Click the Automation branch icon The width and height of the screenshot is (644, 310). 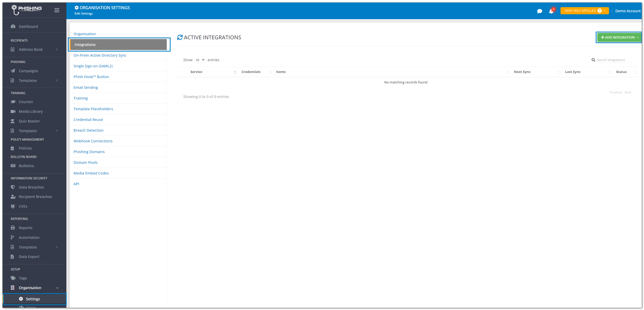[12, 237]
